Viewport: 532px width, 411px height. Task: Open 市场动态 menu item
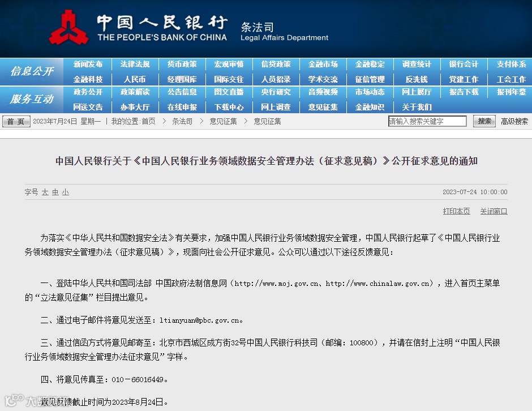click(x=370, y=92)
